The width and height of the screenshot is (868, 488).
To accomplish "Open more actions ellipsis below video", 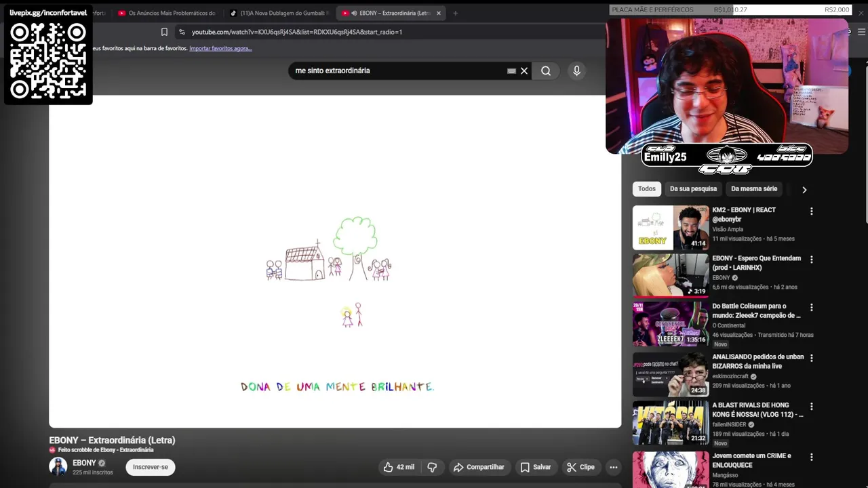I will point(614,467).
